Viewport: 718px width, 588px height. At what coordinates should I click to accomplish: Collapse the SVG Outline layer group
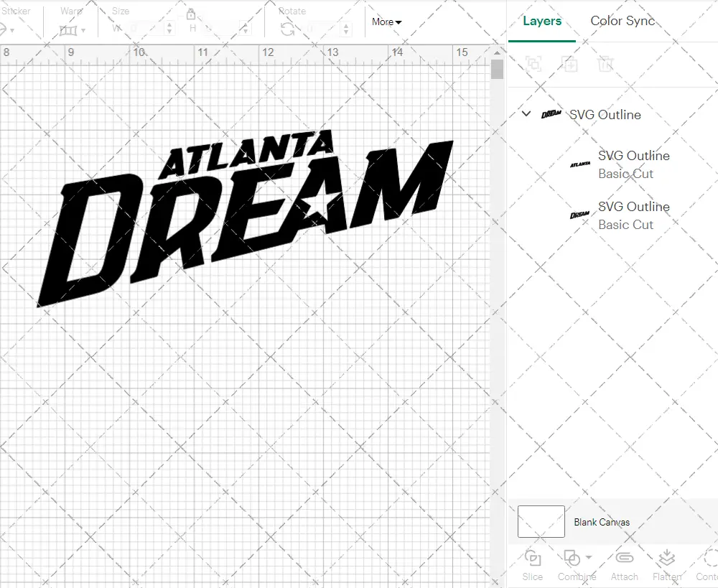pyautogui.click(x=526, y=113)
